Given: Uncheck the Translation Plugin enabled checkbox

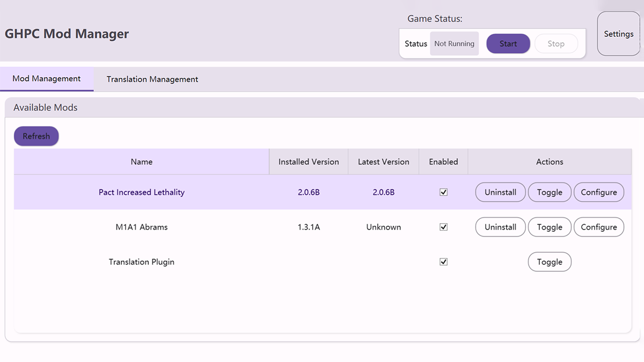Looking at the screenshot, I should tap(443, 262).
